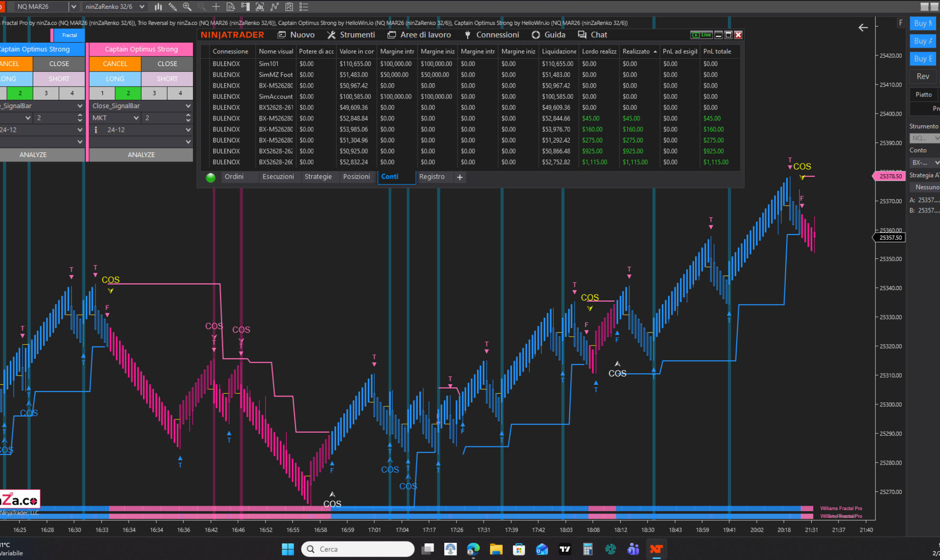Select quantity preset 4 in blue panel
The image size is (940, 560).
tap(72, 93)
